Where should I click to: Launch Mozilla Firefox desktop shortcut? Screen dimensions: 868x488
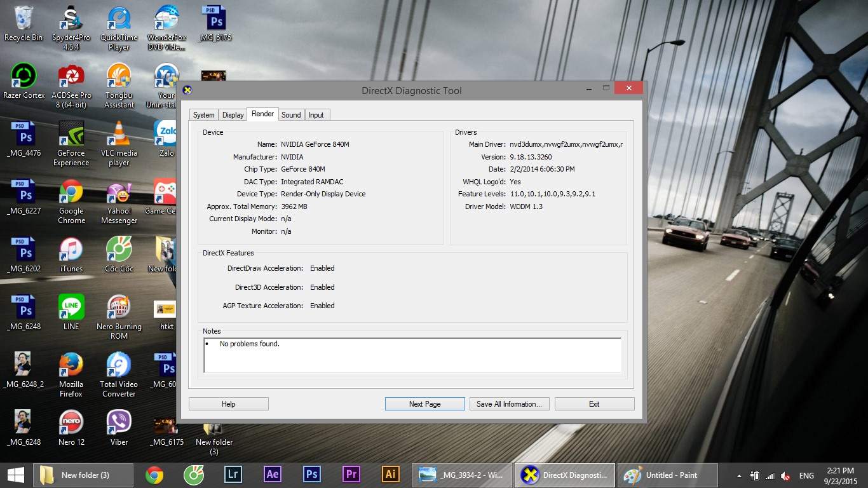[71, 375]
